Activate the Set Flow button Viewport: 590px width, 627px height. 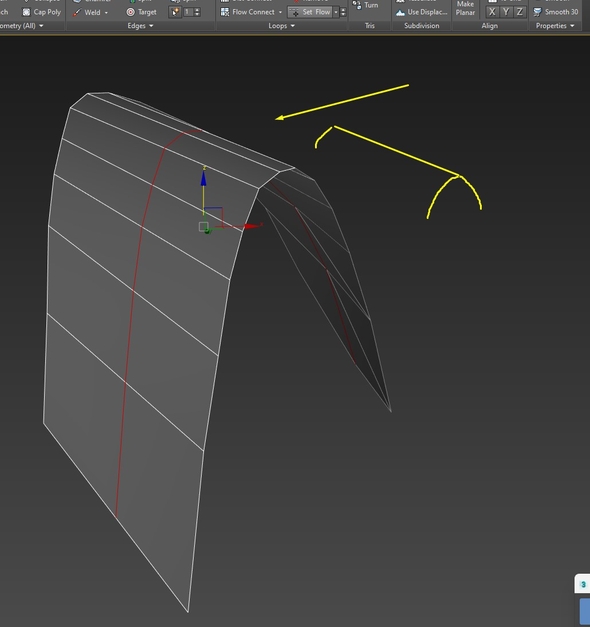coord(311,12)
